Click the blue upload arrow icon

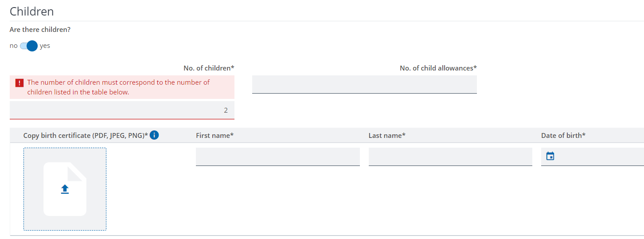[x=65, y=189]
